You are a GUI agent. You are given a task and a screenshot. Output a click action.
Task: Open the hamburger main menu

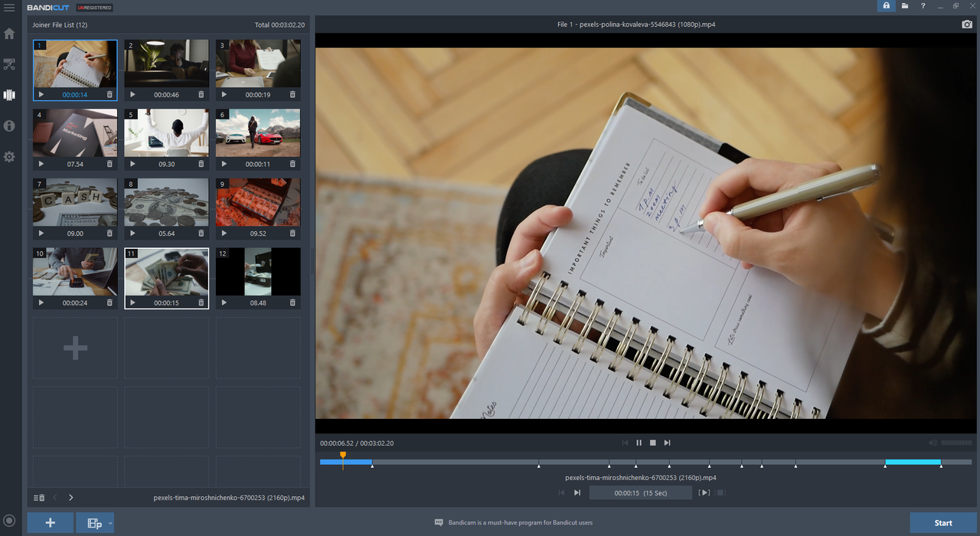click(9, 8)
